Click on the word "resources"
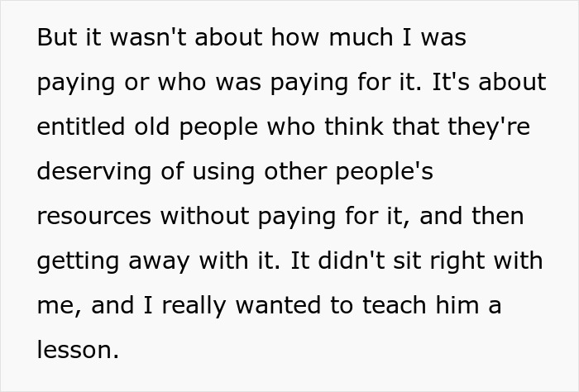This screenshot has width=579, height=392. pyautogui.click(x=94, y=216)
